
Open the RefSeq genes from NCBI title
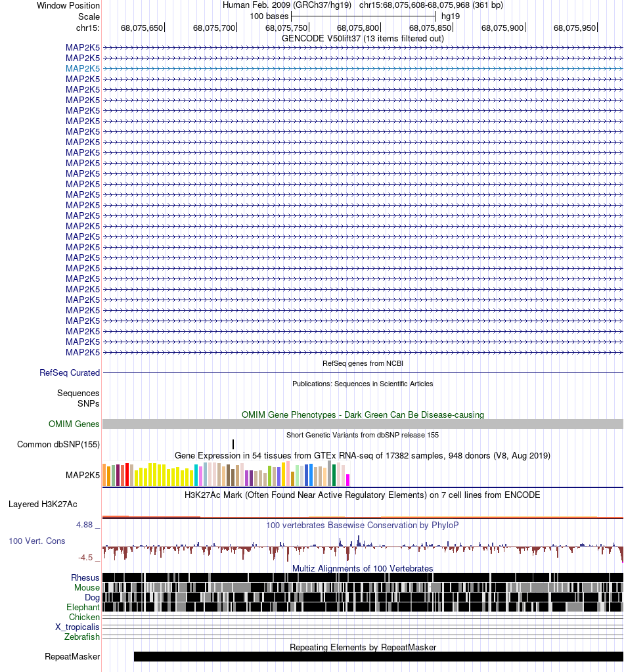click(363, 363)
